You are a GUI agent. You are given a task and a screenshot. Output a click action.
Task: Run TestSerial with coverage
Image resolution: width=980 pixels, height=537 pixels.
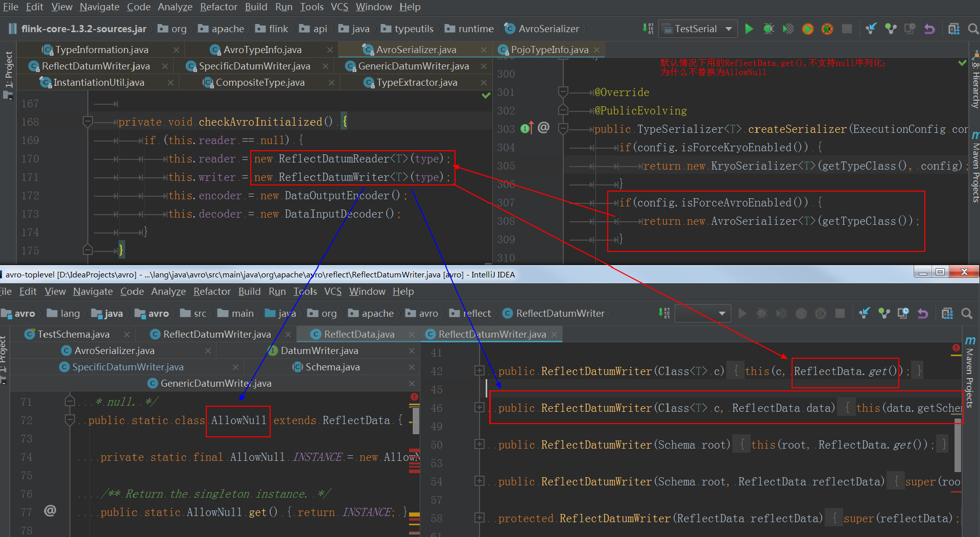(788, 29)
